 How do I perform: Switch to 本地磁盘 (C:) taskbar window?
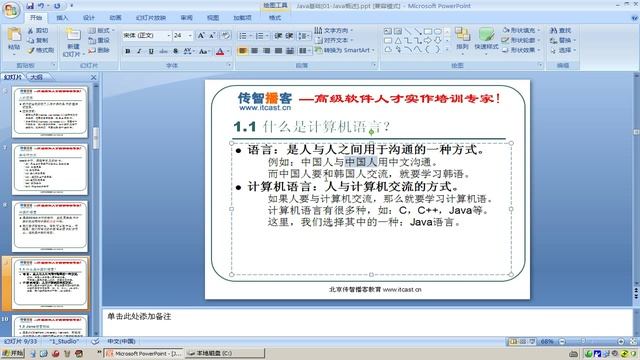224,353
